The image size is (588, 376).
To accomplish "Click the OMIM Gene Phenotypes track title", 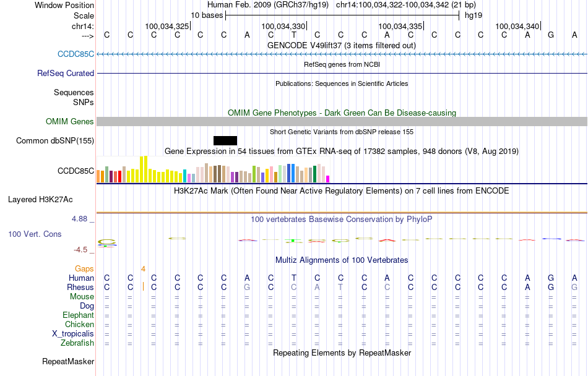I will click(x=342, y=113).
